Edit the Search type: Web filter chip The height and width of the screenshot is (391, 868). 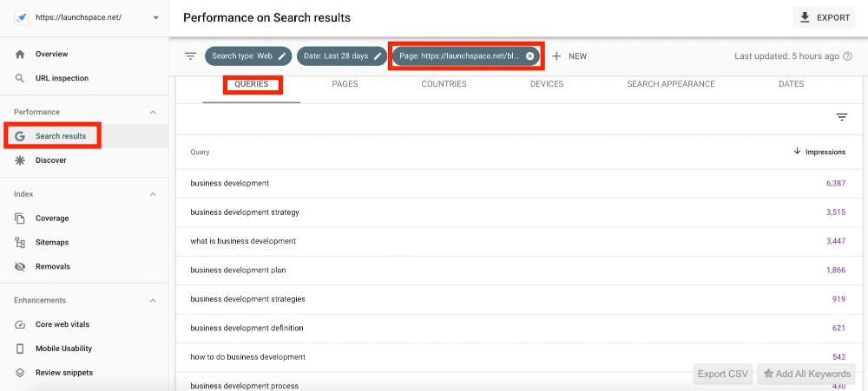pyautogui.click(x=248, y=55)
